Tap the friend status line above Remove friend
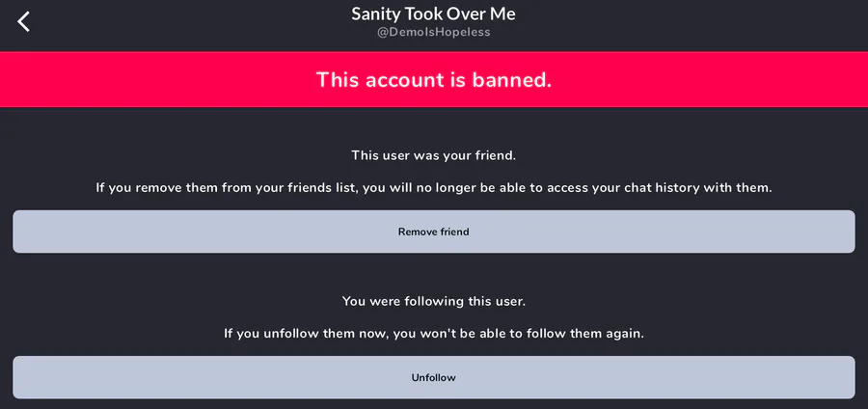868x409 pixels. pos(433,154)
